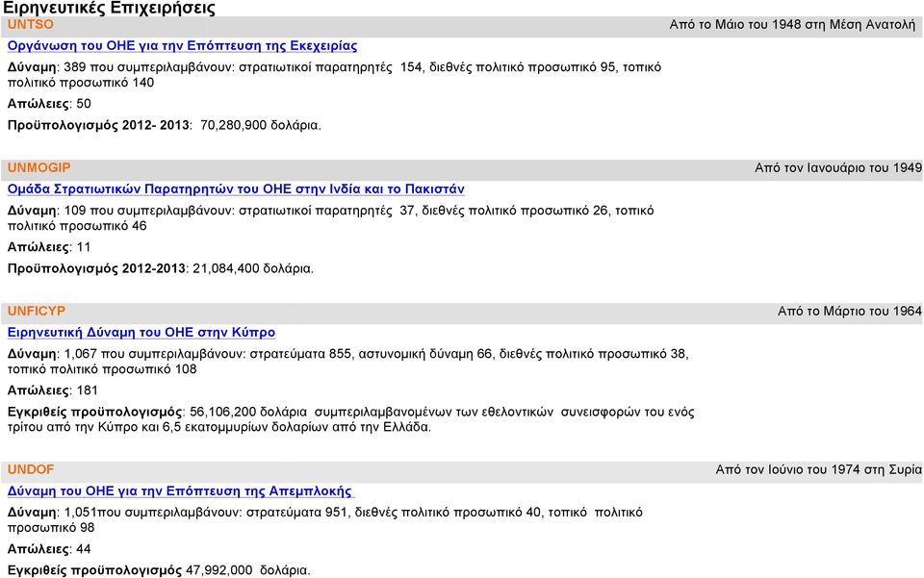
Task: Click the UNFICYP heading label
Action: point(37,312)
